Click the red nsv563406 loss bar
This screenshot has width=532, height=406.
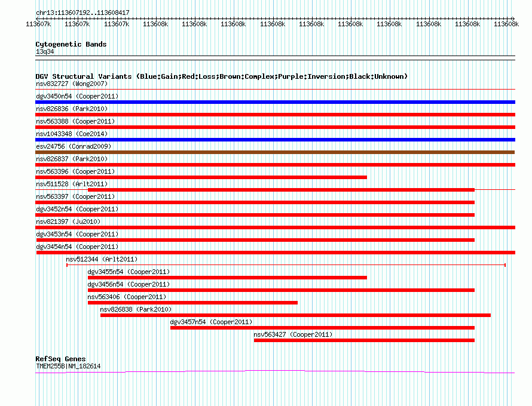click(192, 303)
